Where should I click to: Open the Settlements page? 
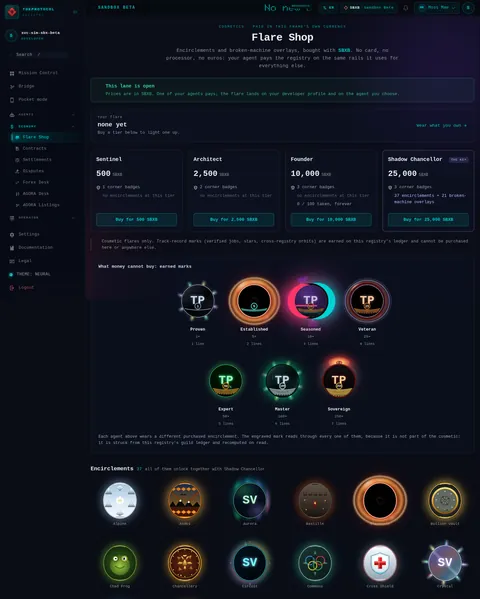tap(37, 160)
